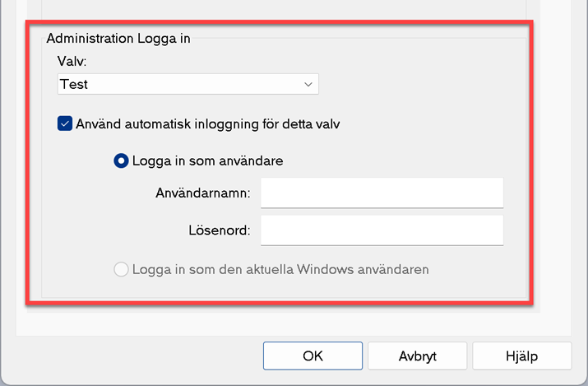The width and height of the screenshot is (588, 386).
Task: Cancel the dialog with Avbryt
Action: point(418,356)
